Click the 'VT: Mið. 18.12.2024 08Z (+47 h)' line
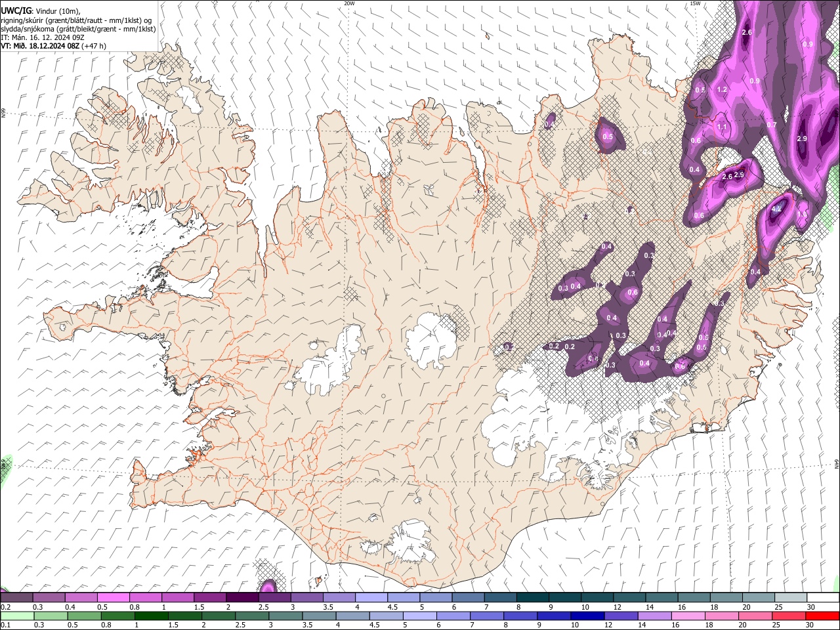This screenshot has width=840, height=630. point(54,46)
